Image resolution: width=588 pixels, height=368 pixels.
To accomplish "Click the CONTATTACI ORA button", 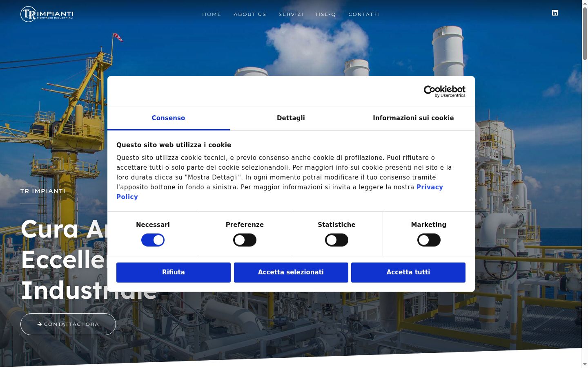I will point(68,324).
